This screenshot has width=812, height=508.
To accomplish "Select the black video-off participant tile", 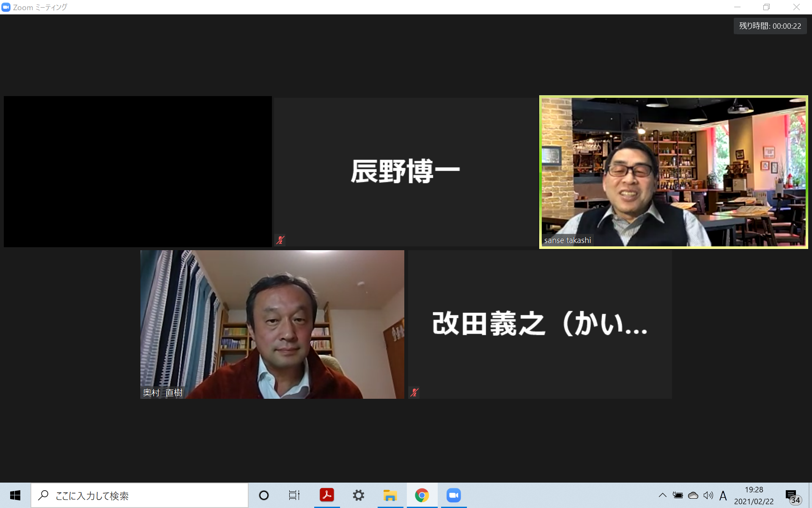I will pyautogui.click(x=138, y=171).
